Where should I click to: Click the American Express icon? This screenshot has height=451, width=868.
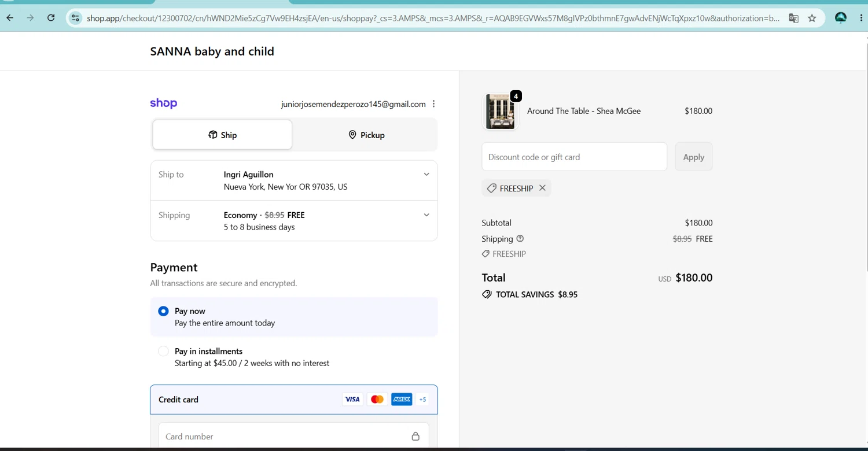point(402,400)
